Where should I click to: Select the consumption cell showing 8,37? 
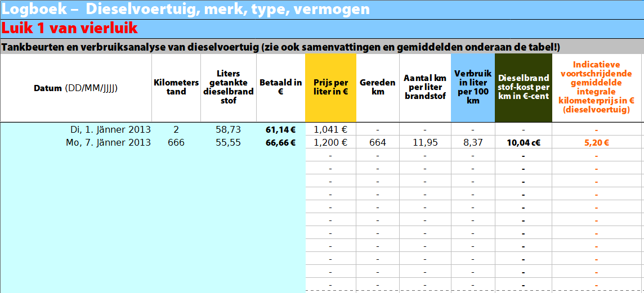473,143
